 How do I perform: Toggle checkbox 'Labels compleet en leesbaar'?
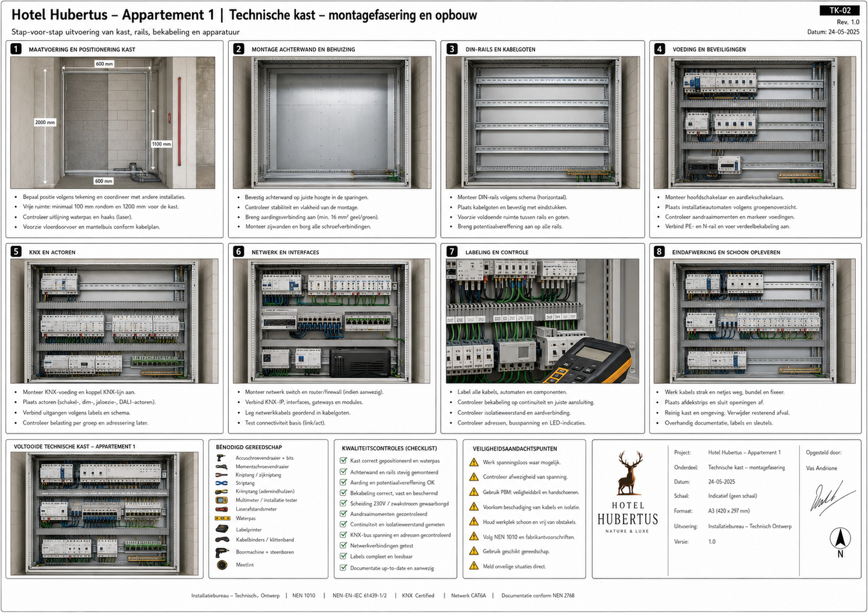343,556
